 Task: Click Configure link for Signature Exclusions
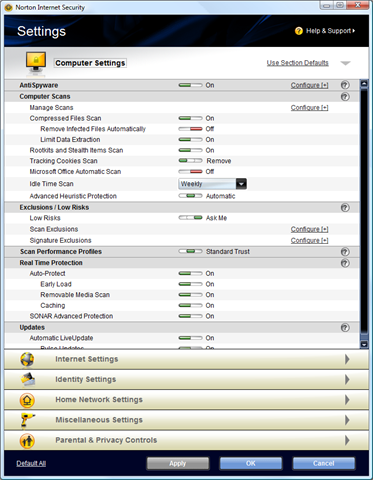310,241
